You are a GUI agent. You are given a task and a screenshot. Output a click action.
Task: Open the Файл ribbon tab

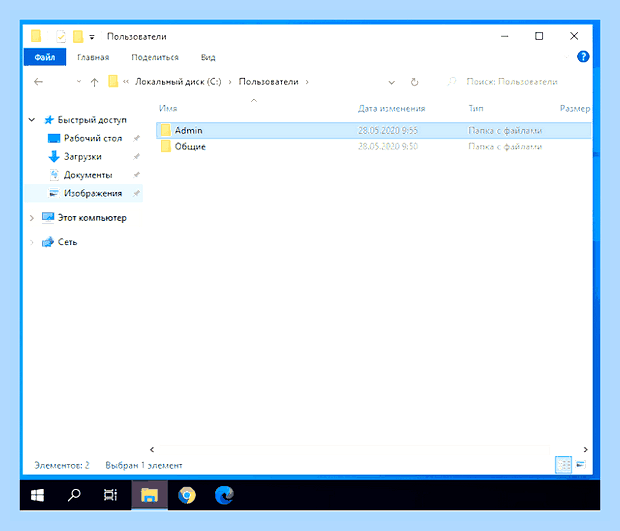point(45,57)
